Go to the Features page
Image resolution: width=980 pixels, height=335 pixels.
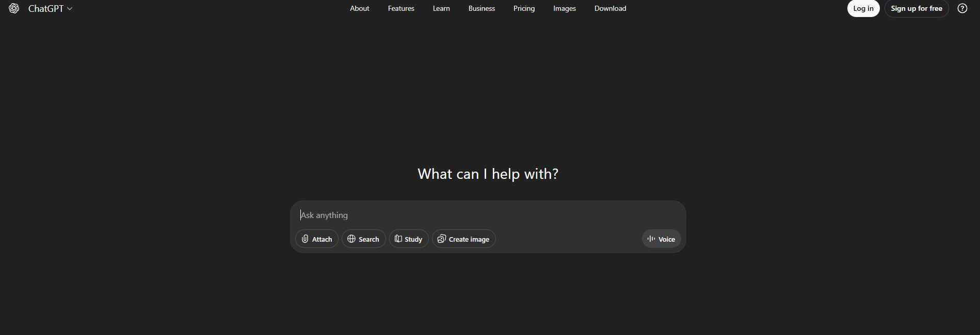[x=401, y=8]
